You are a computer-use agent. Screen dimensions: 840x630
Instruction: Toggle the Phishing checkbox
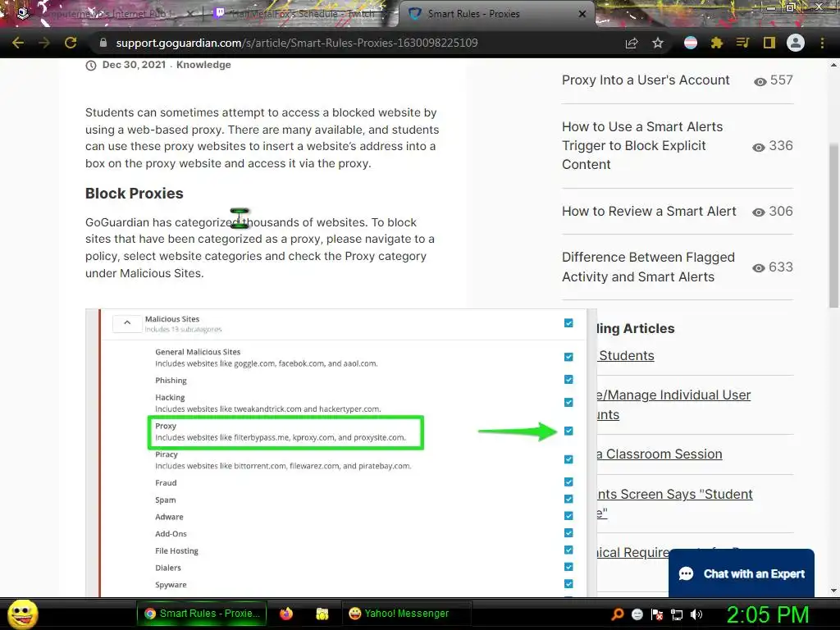(x=569, y=379)
